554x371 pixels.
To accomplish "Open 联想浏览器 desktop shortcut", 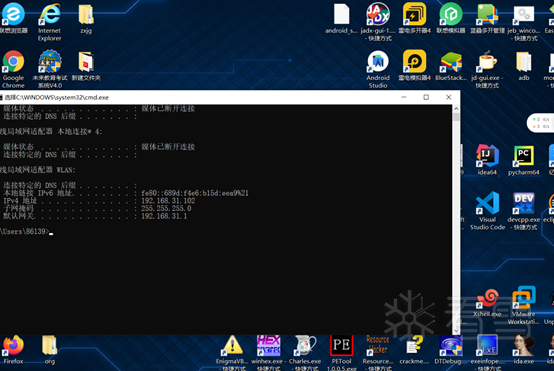I will tap(13, 18).
